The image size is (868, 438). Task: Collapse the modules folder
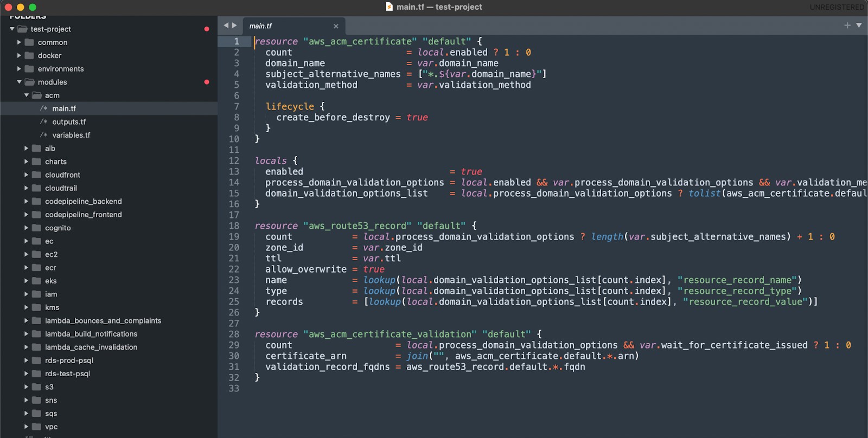click(x=19, y=82)
